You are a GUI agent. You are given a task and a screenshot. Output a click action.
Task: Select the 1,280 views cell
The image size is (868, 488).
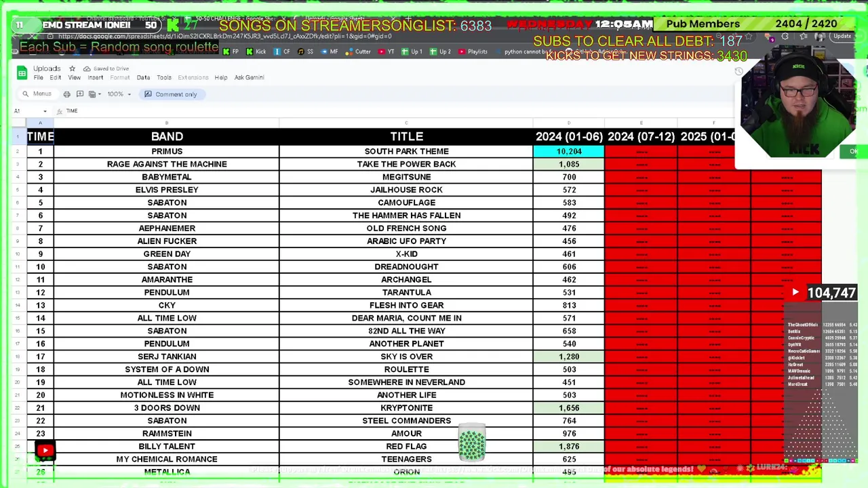pos(569,357)
